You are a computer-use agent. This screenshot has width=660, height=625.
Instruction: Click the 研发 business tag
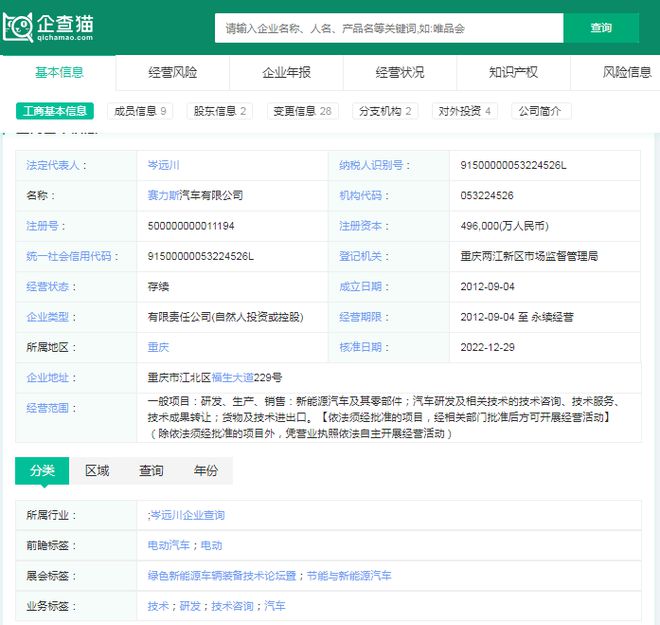click(190, 606)
